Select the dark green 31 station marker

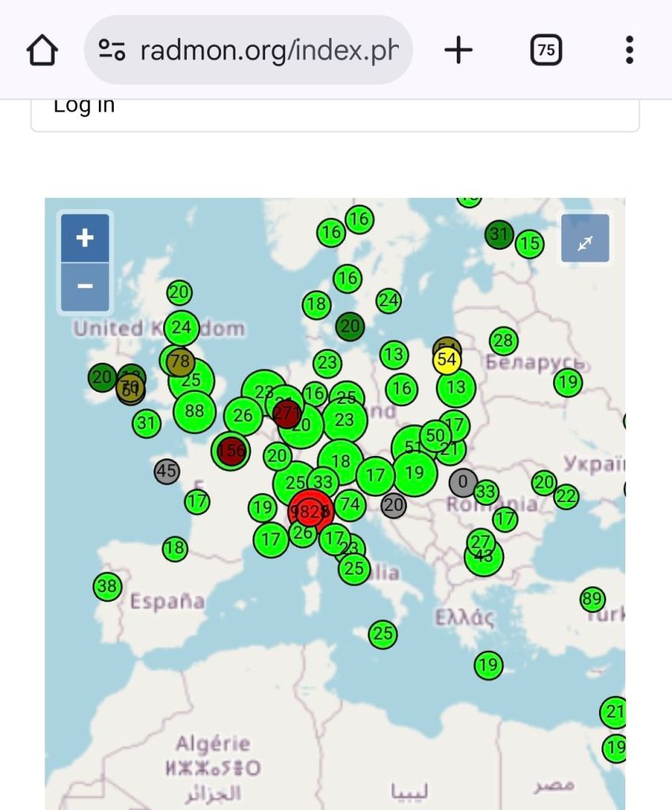click(x=499, y=234)
